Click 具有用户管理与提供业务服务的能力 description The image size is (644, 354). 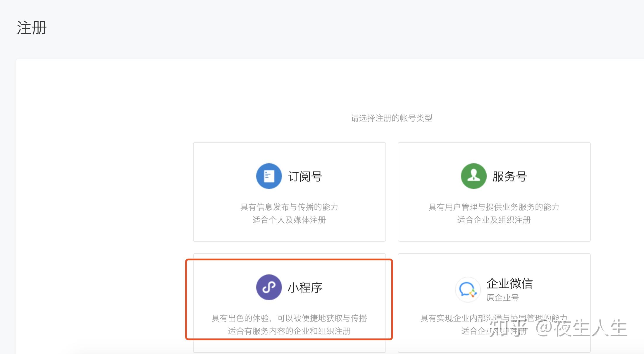tap(494, 207)
